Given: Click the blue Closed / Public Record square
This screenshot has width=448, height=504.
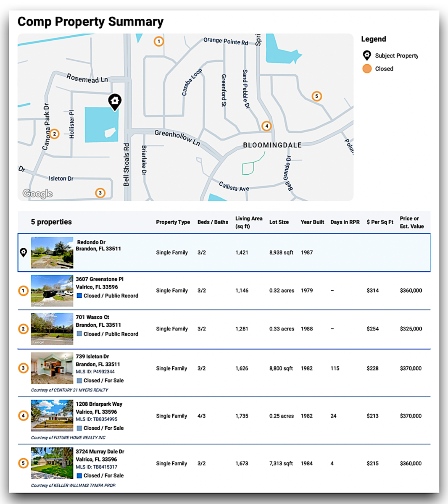Looking at the screenshot, I should click(79, 296).
